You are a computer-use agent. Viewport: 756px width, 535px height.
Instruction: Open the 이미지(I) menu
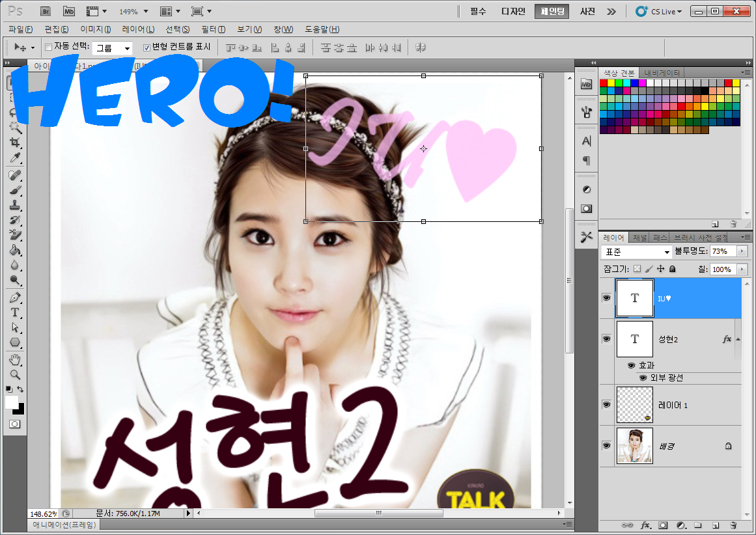click(x=96, y=29)
